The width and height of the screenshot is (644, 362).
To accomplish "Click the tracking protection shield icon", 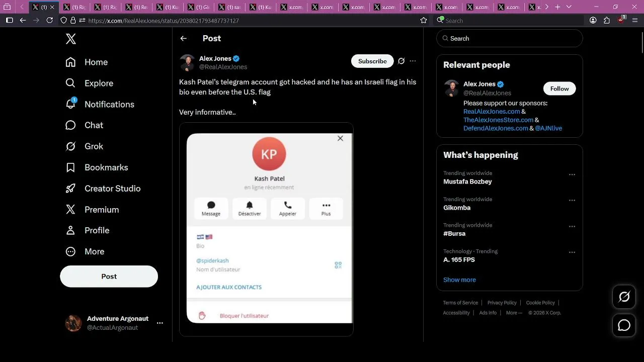I will [x=63, y=21].
